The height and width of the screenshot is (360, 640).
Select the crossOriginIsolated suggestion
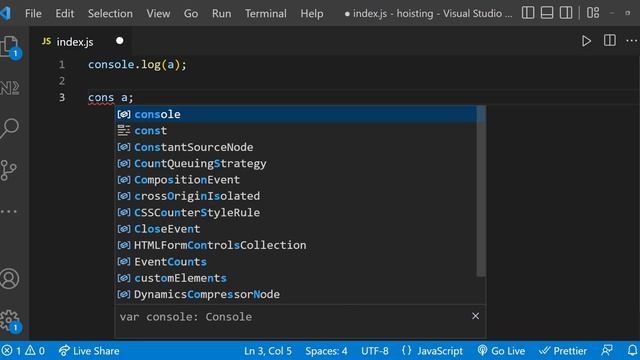296,196
